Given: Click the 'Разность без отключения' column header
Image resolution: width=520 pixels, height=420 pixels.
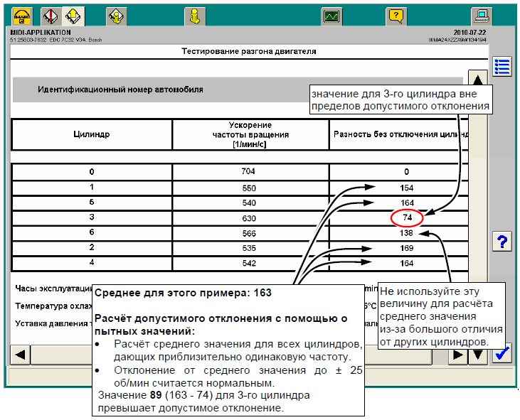Looking at the screenshot, I should click(399, 134).
